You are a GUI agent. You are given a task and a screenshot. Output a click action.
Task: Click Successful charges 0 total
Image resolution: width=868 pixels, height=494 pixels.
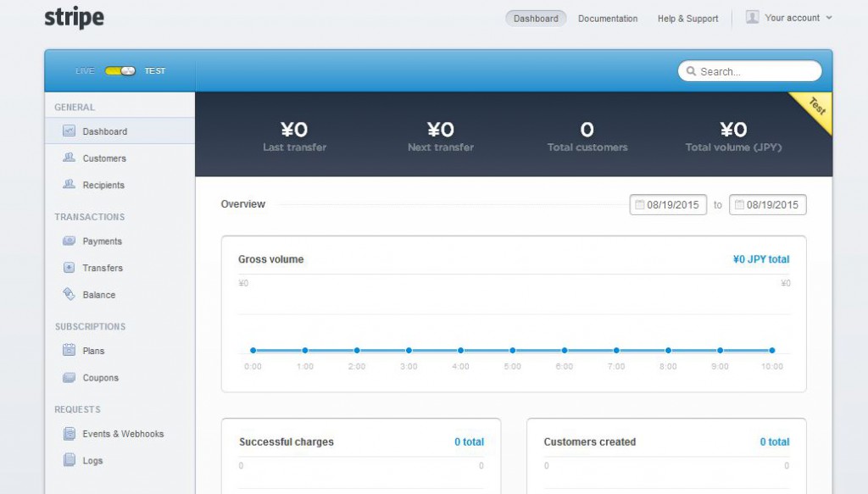469,442
